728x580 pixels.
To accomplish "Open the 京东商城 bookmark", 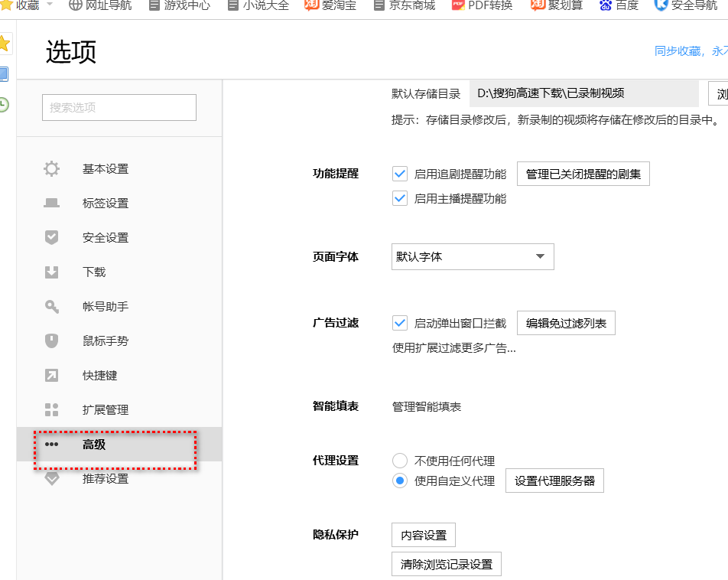I will [x=405, y=5].
